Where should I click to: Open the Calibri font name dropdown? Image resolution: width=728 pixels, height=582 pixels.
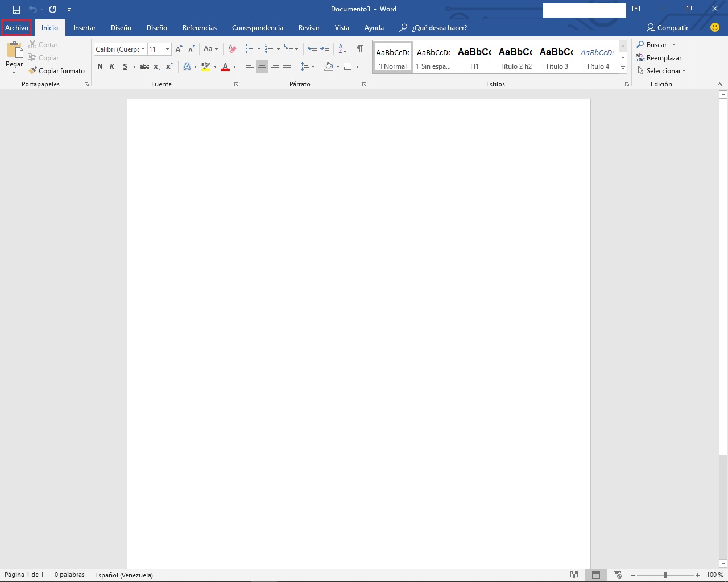143,49
